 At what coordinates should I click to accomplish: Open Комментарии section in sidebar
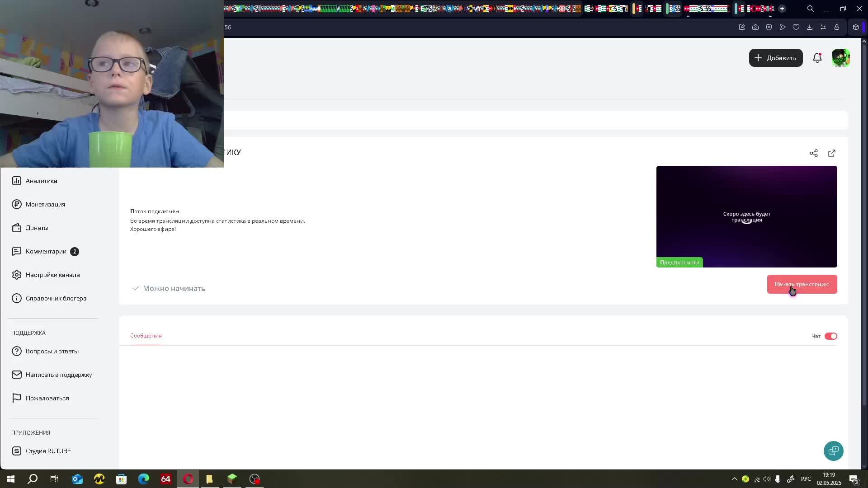[46, 251]
